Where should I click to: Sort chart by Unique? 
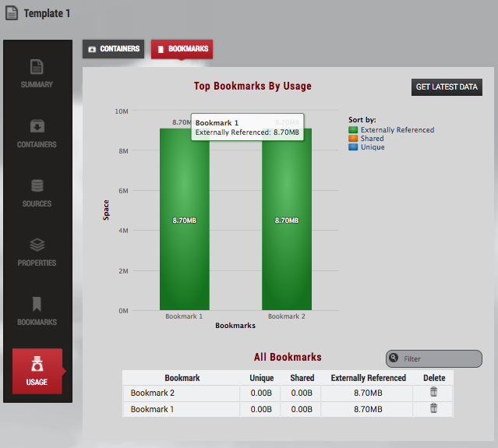(372, 147)
